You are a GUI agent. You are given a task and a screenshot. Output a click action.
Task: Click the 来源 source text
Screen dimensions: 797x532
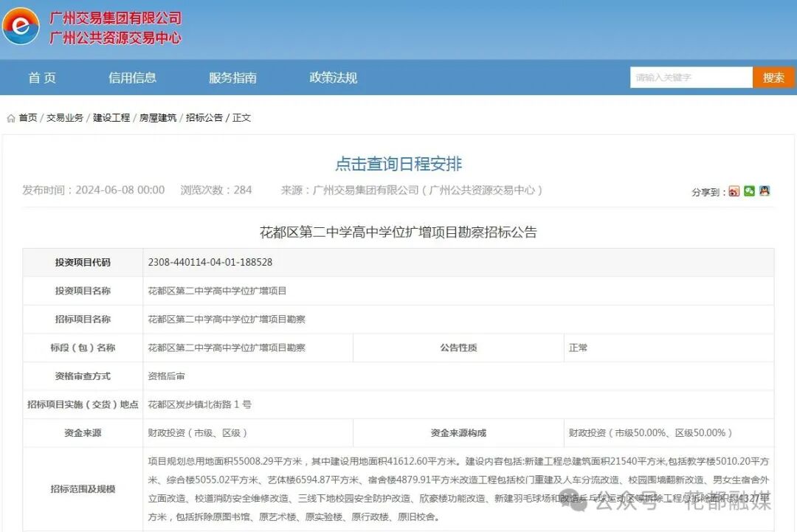coord(412,190)
